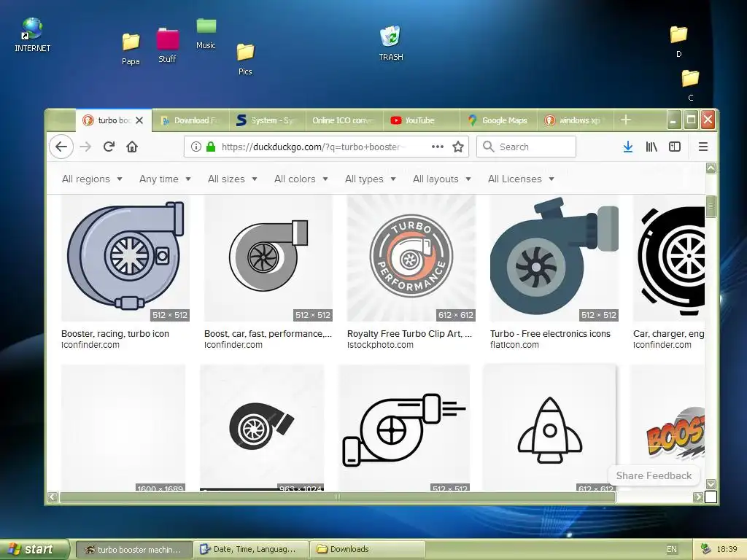This screenshot has height=560, width=747.
Task: Click horizontal scrollbar right arrow
Action: coord(698,497)
